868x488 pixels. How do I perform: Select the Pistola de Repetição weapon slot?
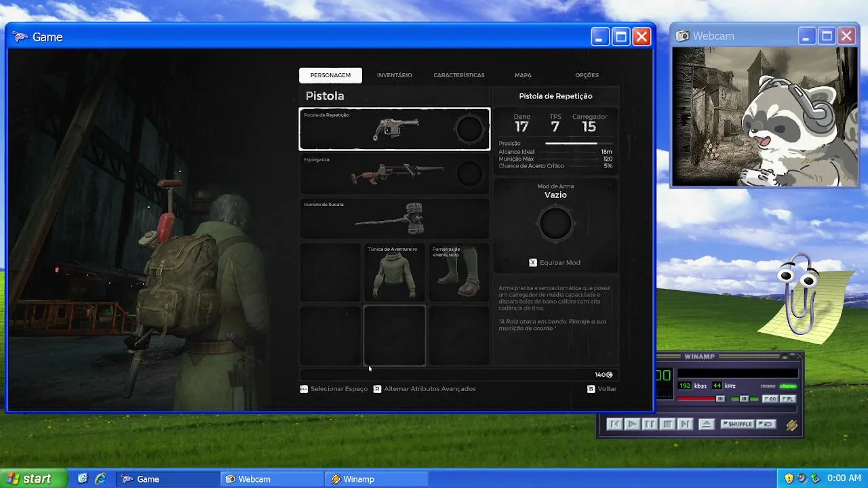click(395, 129)
